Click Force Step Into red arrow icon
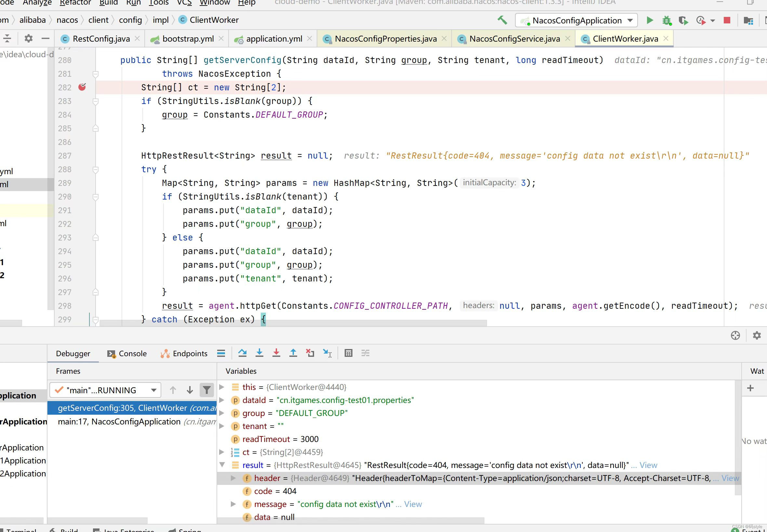Viewport: 767px width, 532px height. [276, 353]
